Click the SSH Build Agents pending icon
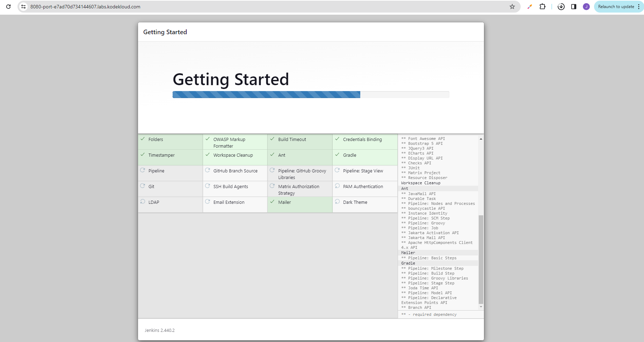Viewport: 644px width, 342px height. point(208,186)
